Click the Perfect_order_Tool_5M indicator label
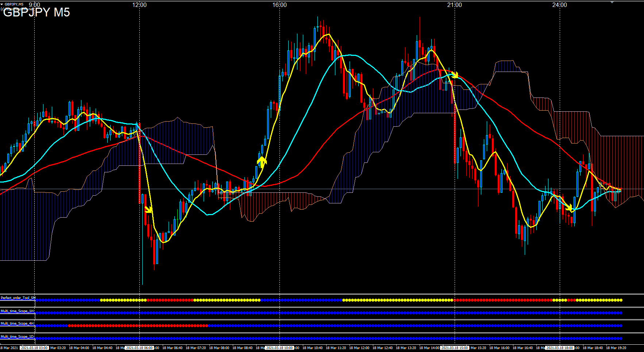The width and height of the screenshot is (644, 352). click(18, 298)
